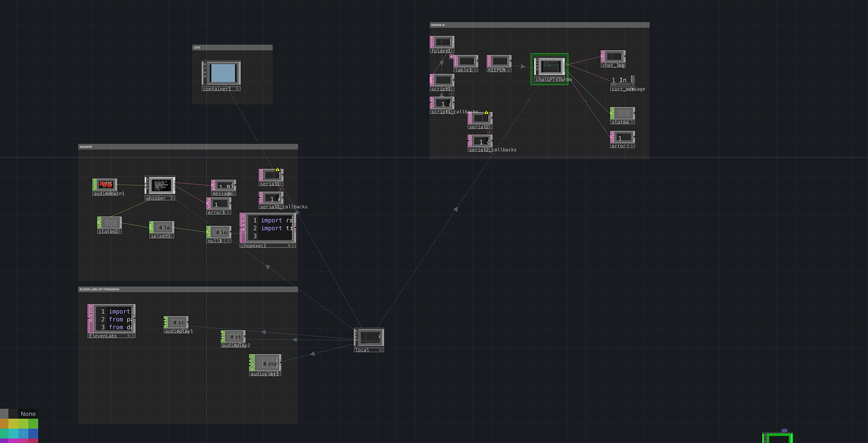Select the audiodevin1 CHOP node
The width and height of the screenshot is (868, 443).
(x=105, y=184)
